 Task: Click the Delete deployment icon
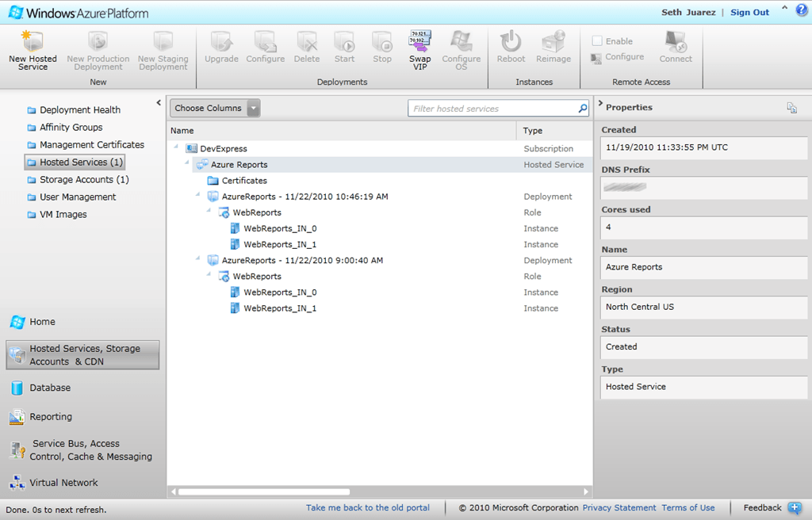pyautogui.click(x=307, y=41)
